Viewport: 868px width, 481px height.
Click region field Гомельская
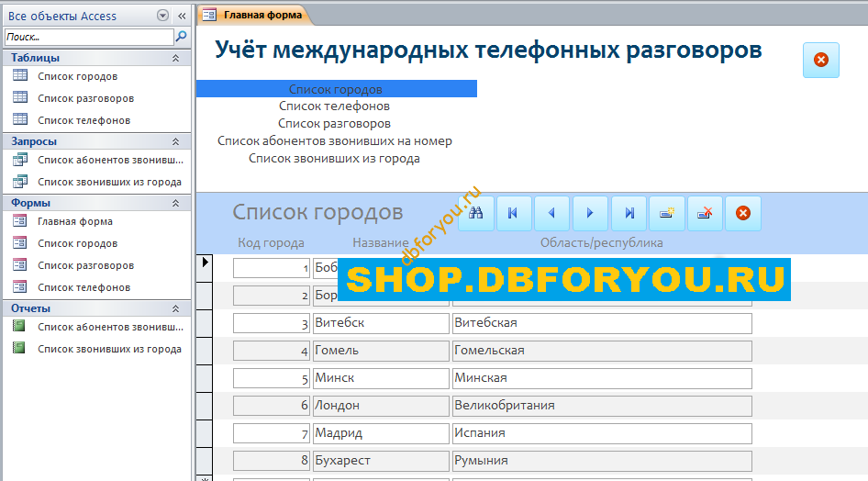point(602,351)
